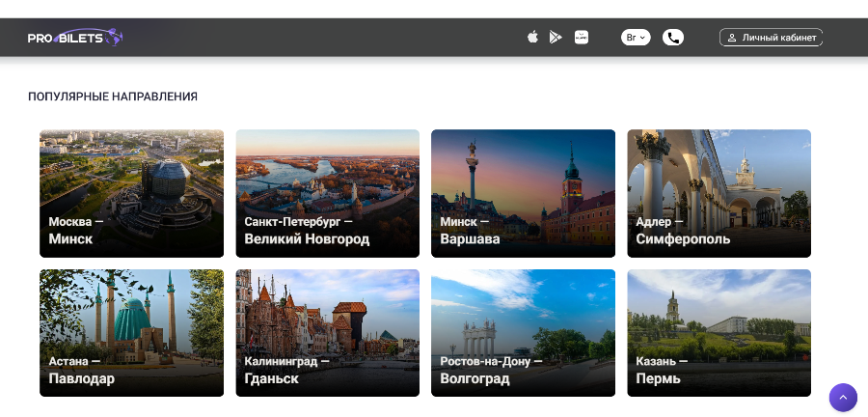Screen dimensions: 868x417
Task: Click the scroll-to-top arrow button
Action: (x=843, y=397)
